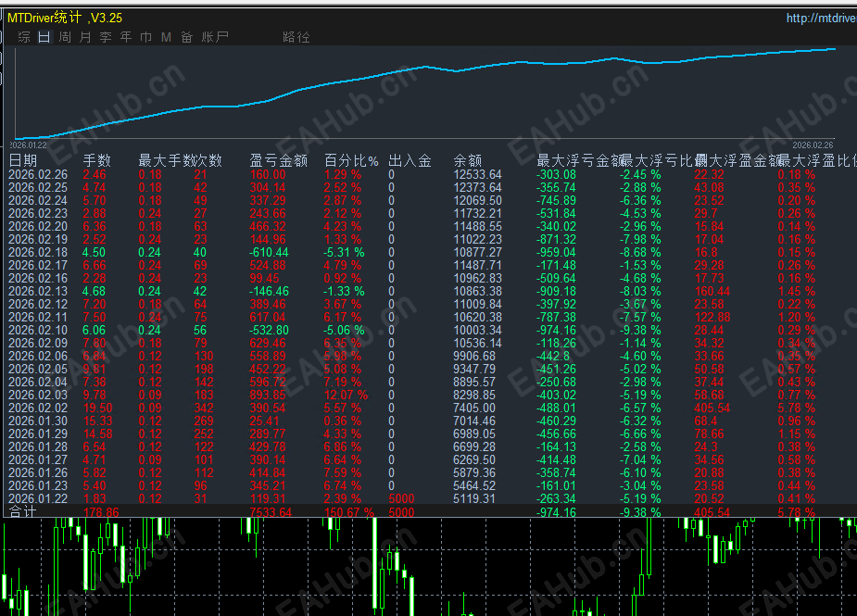The height and width of the screenshot is (616, 857).
Task: Select the 2026.02.11 date row
Action: (38, 318)
